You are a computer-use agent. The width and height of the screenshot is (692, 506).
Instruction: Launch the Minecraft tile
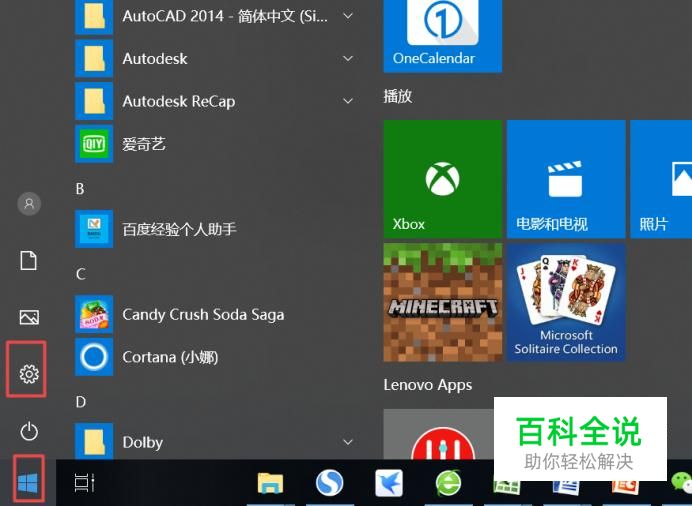tap(443, 302)
